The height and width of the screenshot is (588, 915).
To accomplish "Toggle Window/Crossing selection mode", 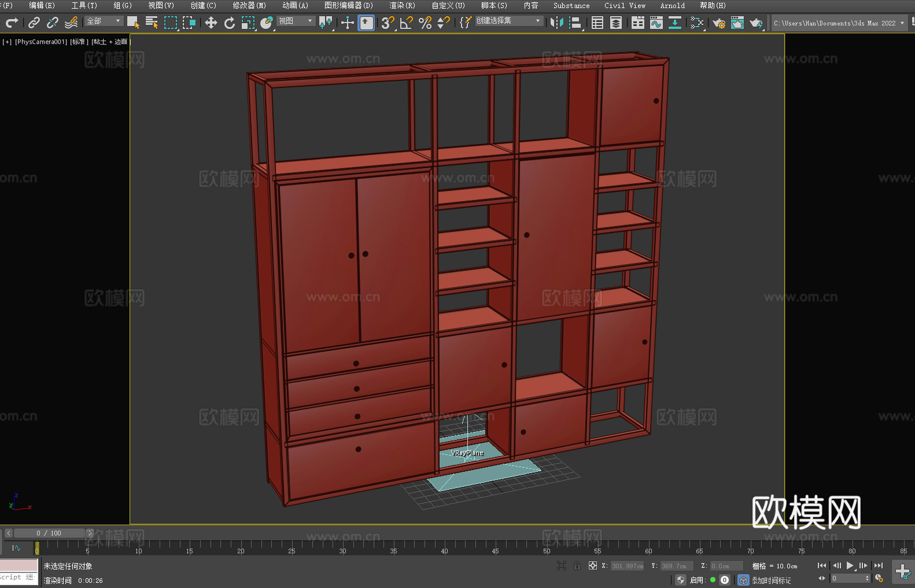I will tap(189, 23).
